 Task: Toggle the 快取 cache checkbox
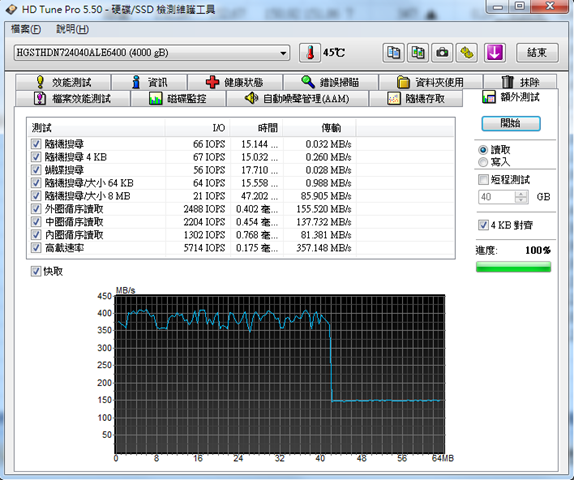[36, 271]
